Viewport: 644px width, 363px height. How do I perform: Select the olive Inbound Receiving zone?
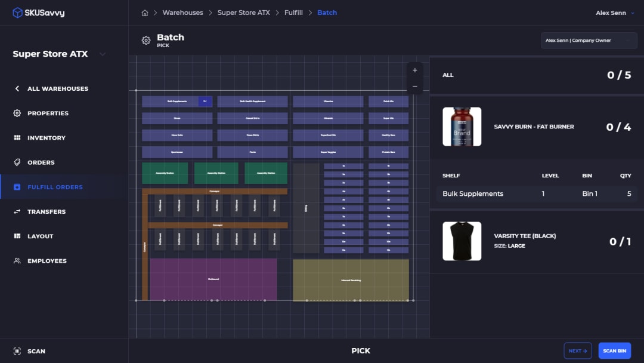click(351, 280)
